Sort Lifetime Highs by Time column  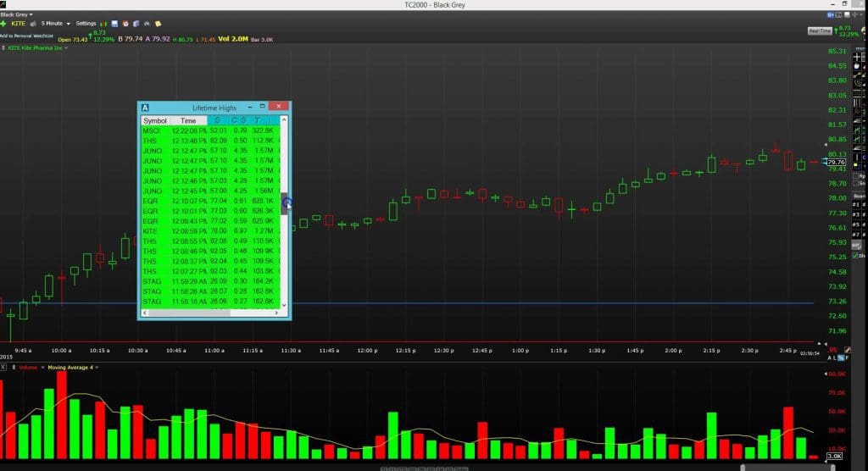point(188,120)
